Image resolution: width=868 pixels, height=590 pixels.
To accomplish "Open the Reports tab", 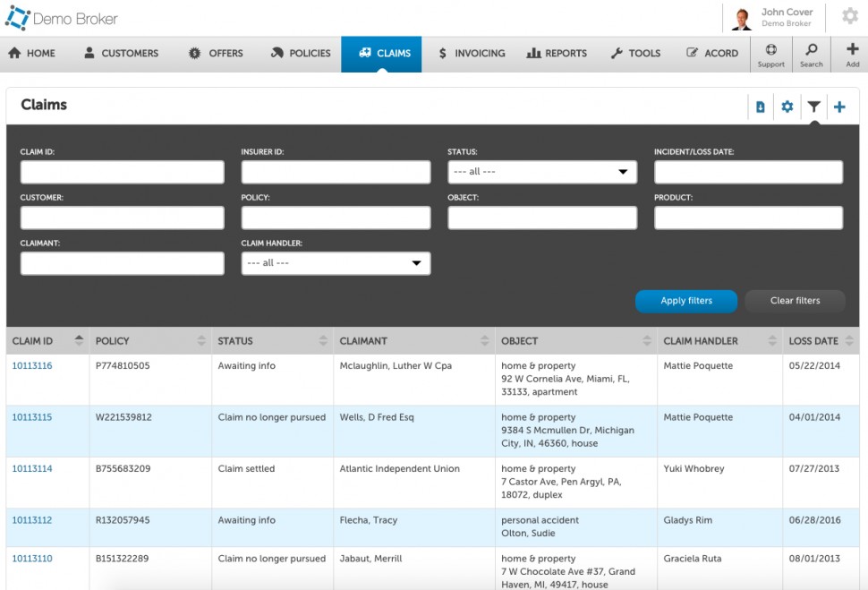I will [x=557, y=54].
